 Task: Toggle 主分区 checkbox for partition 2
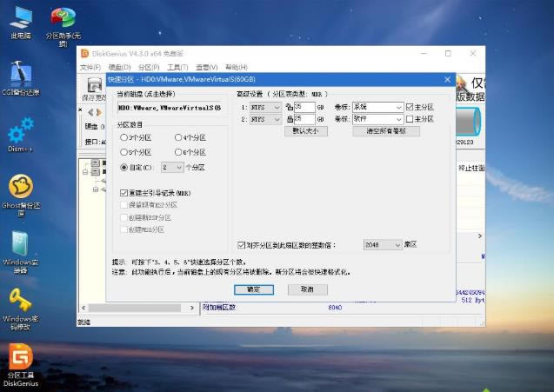[410, 119]
